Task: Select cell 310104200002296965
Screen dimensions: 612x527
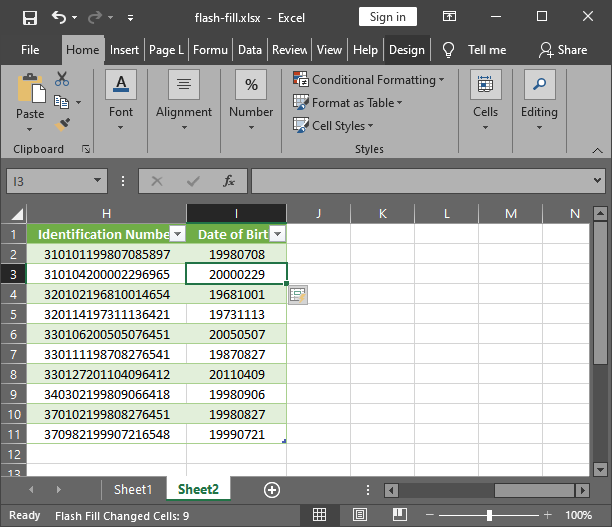Action: coord(107,274)
